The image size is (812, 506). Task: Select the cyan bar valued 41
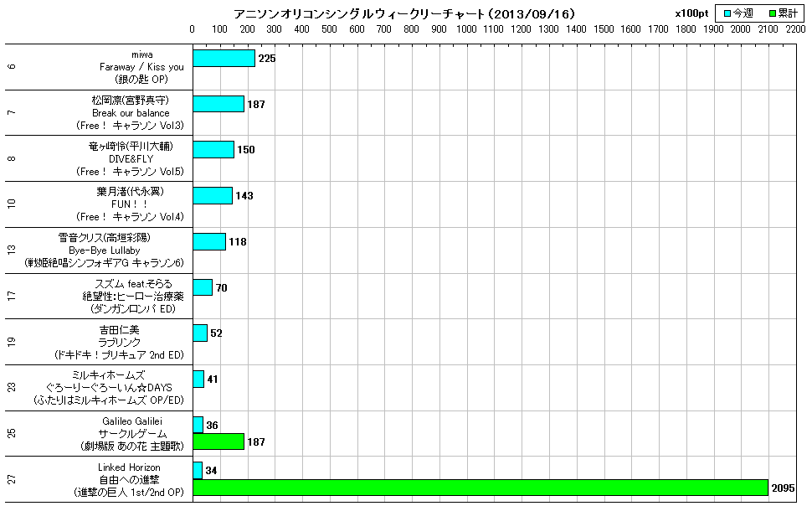[198, 379]
